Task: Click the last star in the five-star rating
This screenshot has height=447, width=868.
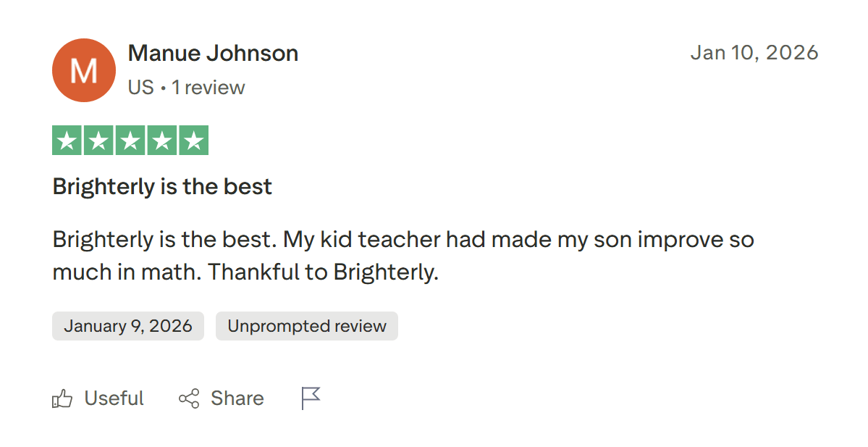Action: (x=193, y=140)
